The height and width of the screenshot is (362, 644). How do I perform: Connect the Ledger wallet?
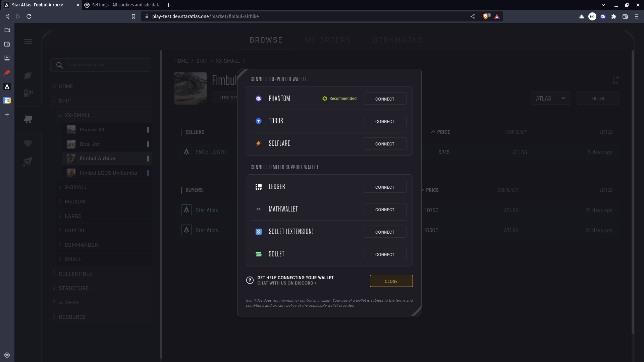click(x=385, y=187)
